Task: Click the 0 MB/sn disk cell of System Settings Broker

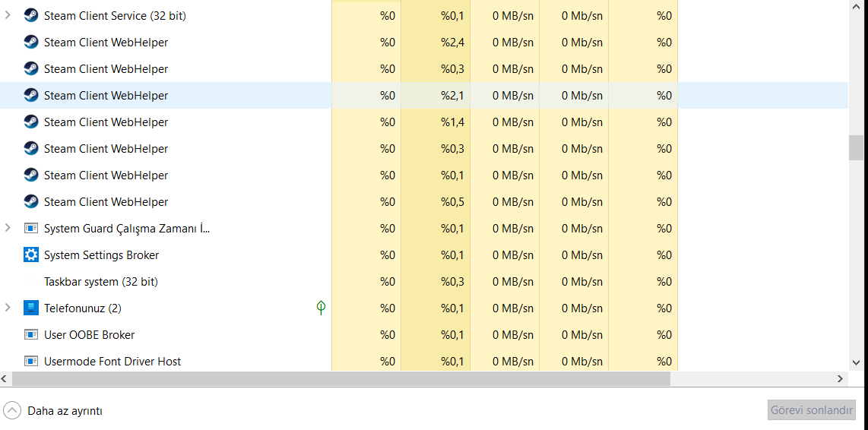Action: (x=504, y=255)
